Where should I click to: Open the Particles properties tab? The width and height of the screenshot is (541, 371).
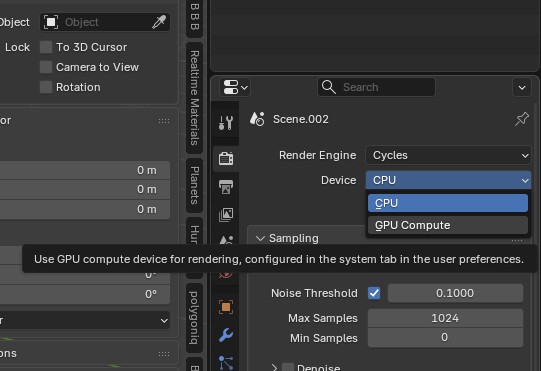click(226, 362)
